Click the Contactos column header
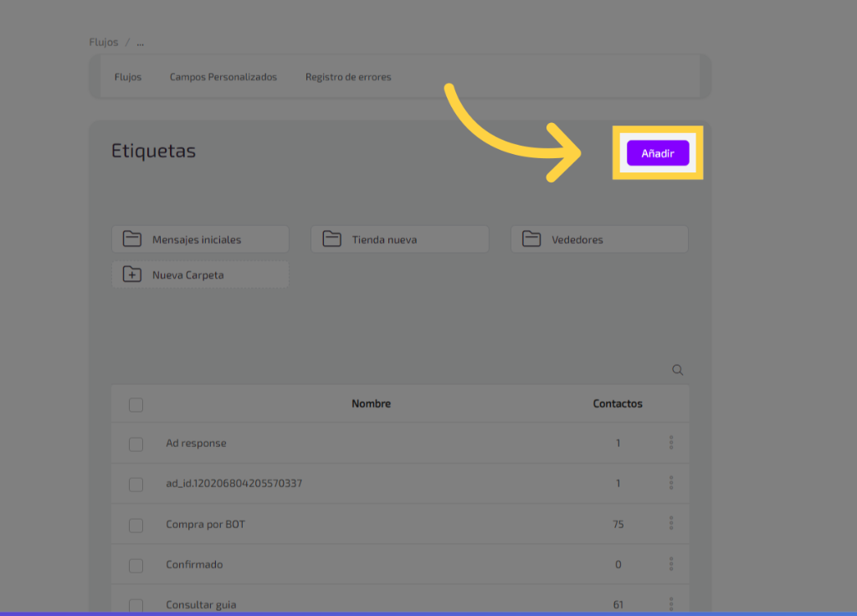 [618, 403]
